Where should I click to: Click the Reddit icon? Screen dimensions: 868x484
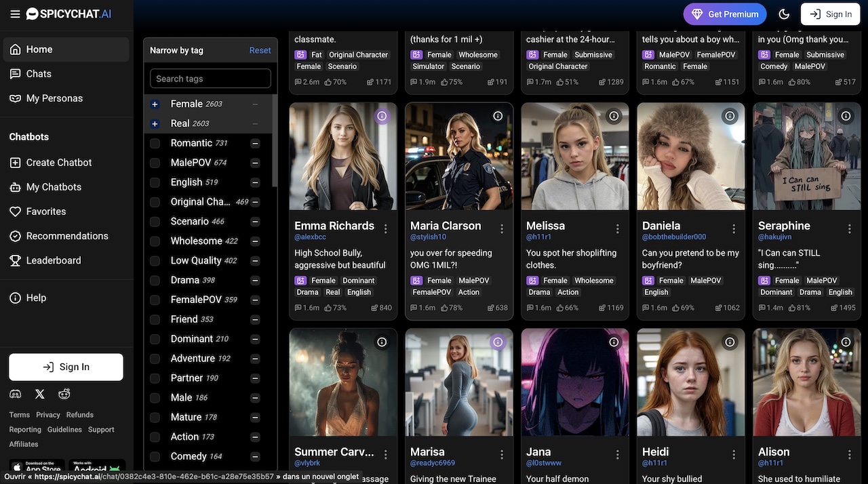pyautogui.click(x=64, y=394)
